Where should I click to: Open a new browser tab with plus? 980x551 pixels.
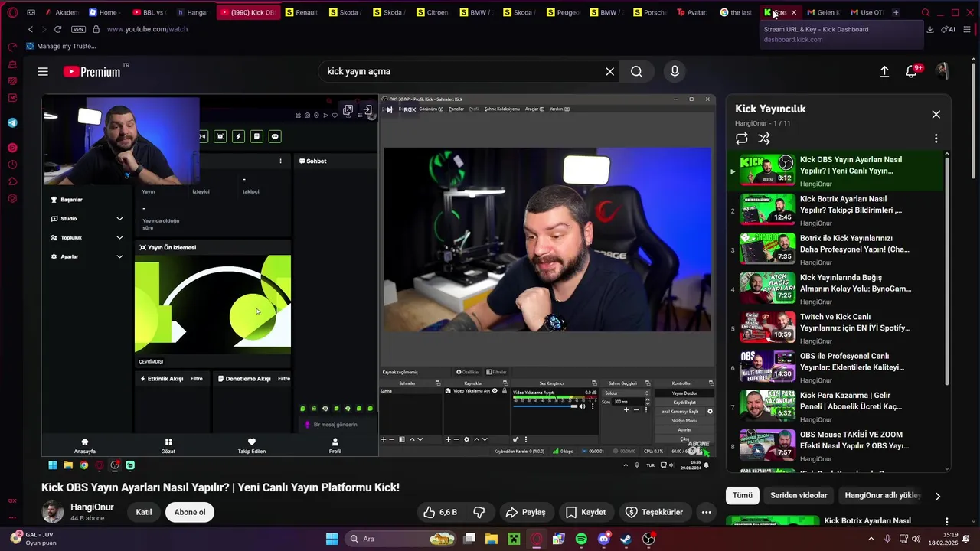[896, 12]
